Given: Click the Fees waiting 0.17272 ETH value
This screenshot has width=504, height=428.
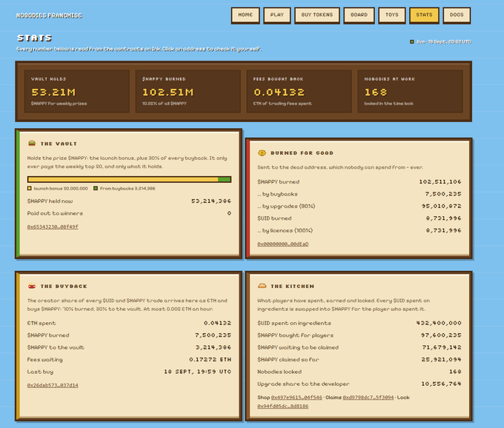Looking at the screenshot, I should (210, 360).
